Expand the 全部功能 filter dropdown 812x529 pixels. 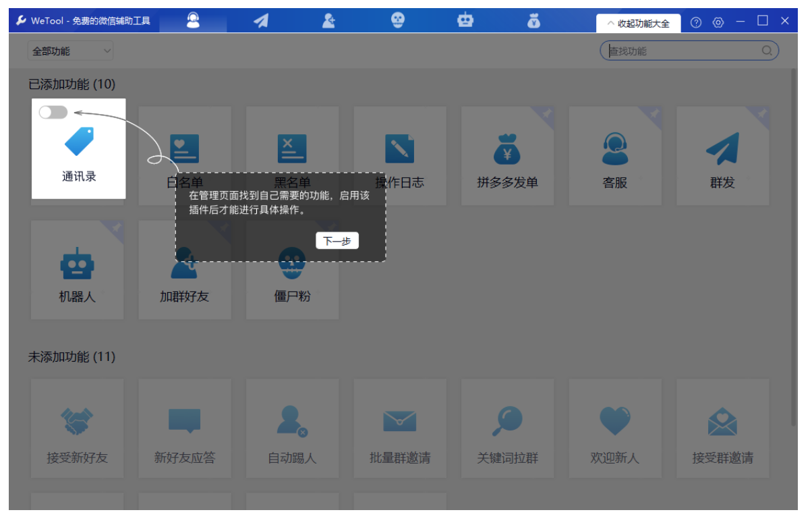(x=70, y=51)
